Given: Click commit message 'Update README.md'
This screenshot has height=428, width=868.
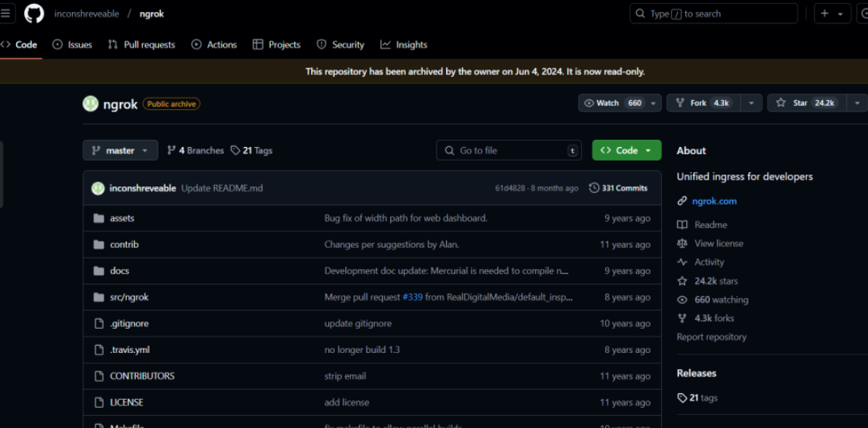Looking at the screenshot, I should [222, 189].
